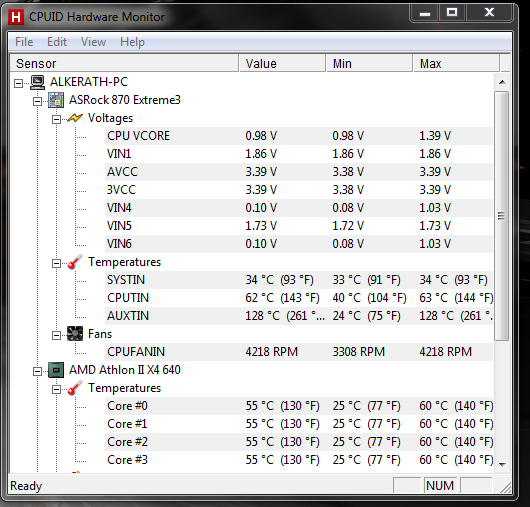This screenshot has width=530, height=507.
Task: Collapse the Fans tree section
Action: click(56, 335)
